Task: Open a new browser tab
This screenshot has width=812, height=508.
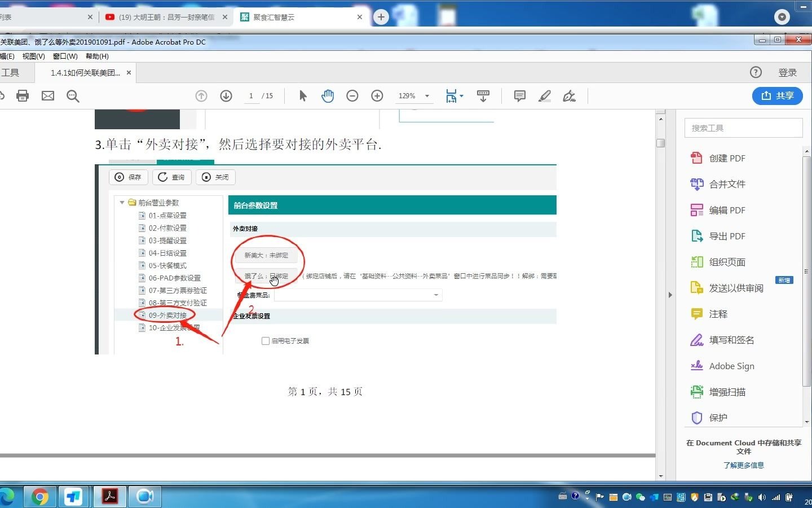Action: tap(381, 17)
